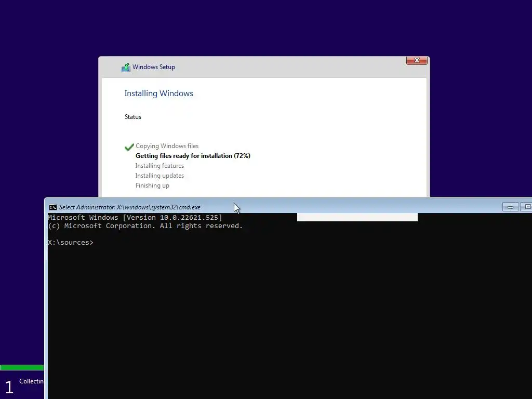Image resolution: width=532 pixels, height=399 pixels.
Task: Click the X:\sources> command prompt line
Action: pos(71,242)
